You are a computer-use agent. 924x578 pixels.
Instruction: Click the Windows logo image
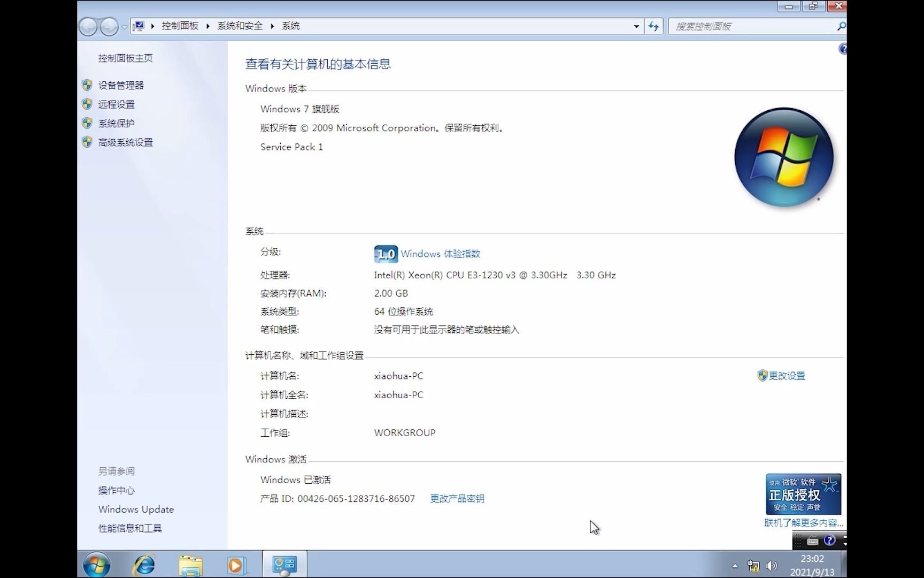(784, 157)
